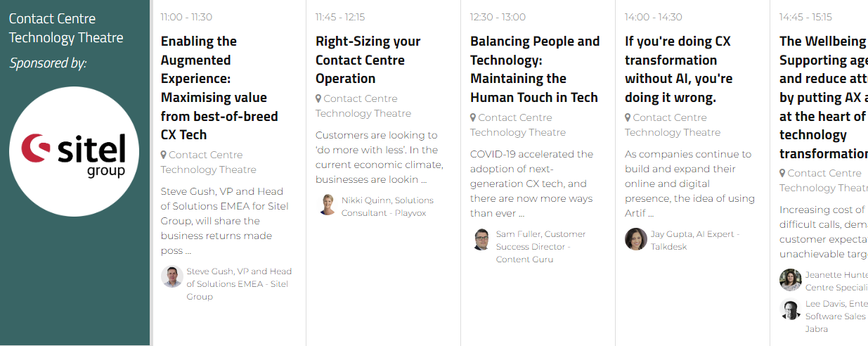
Task: Open 'Enabling the Augmented Experience' session title
Action: [219, 88]
